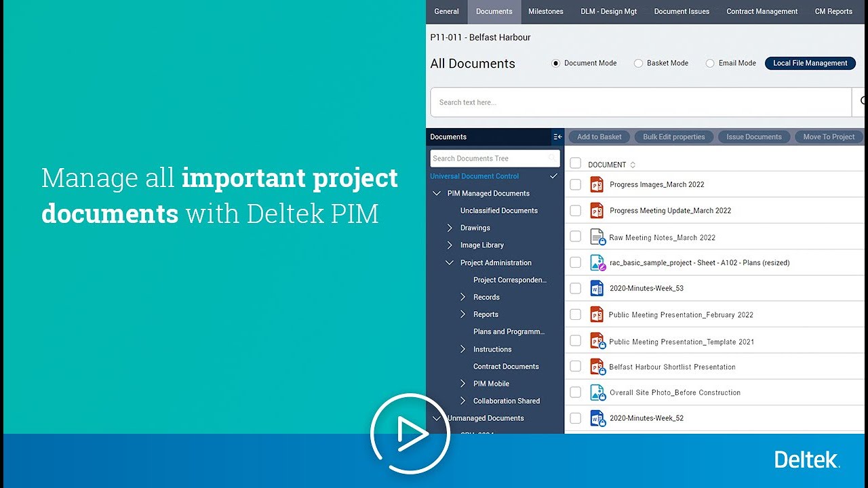This screenshot has height=488, width=868.
Task: Collapse the Documents tree panel icon
Action: tap(557, 137)
